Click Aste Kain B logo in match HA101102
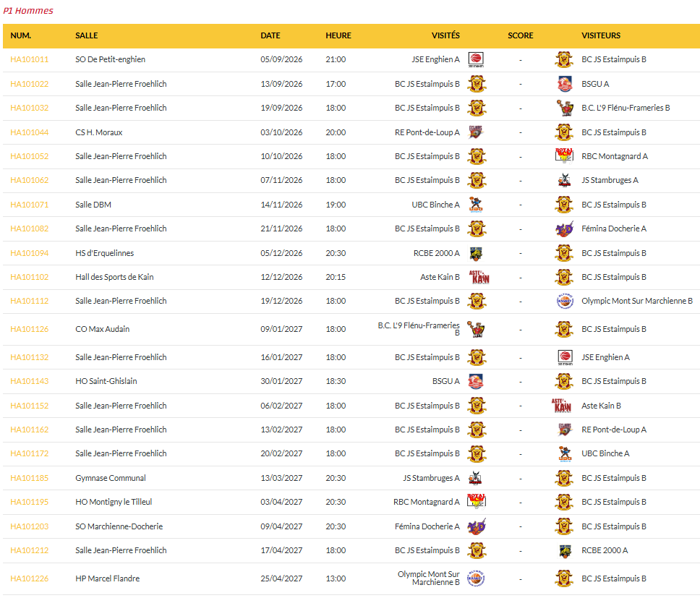 click(479, 277)
